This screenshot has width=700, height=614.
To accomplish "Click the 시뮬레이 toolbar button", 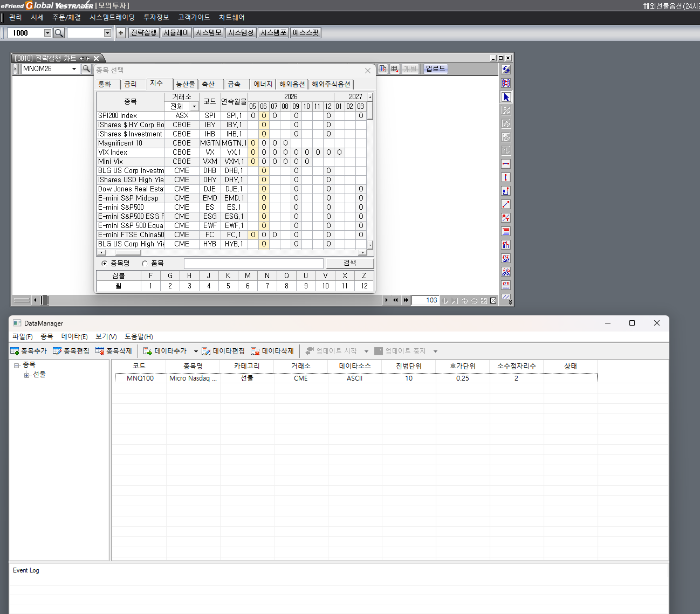I will pyautogui.click(x=176, y=33).
